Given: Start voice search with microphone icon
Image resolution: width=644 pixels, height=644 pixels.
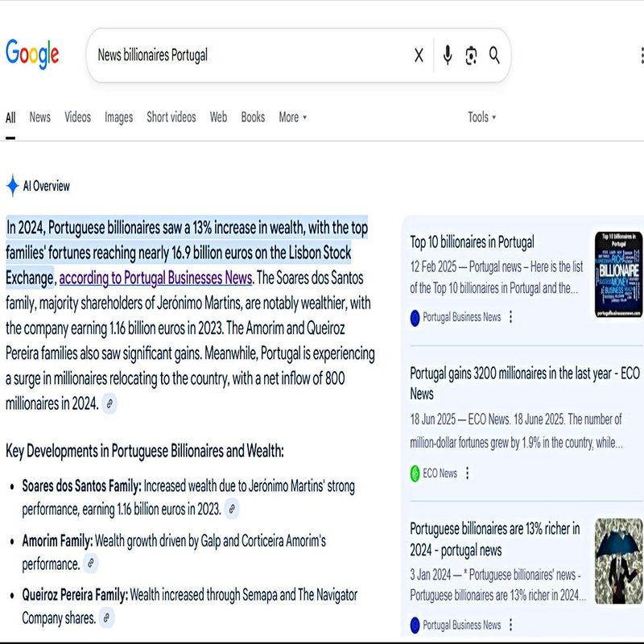Looking at the screenshot, I should pos(448,55).
